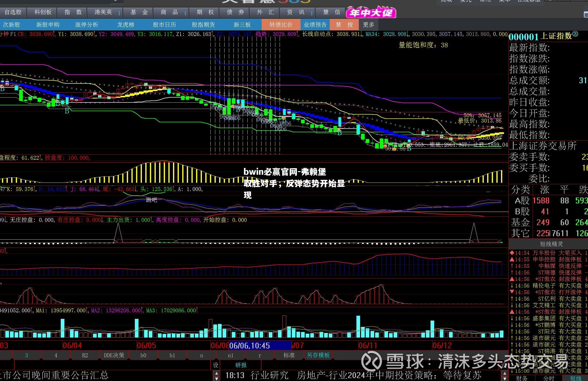Viewport: 588px width, 381px height.
Task: Select chart template tab 4
Action: (x=56, y=355)
